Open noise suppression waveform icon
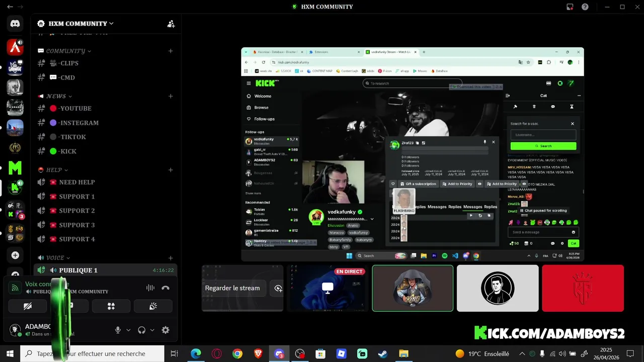 point(150,288)
